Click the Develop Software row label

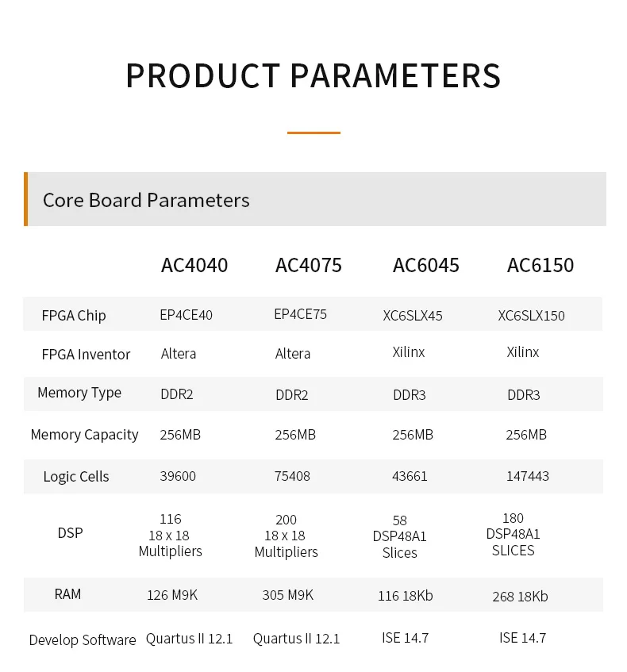tap(83, 640)
